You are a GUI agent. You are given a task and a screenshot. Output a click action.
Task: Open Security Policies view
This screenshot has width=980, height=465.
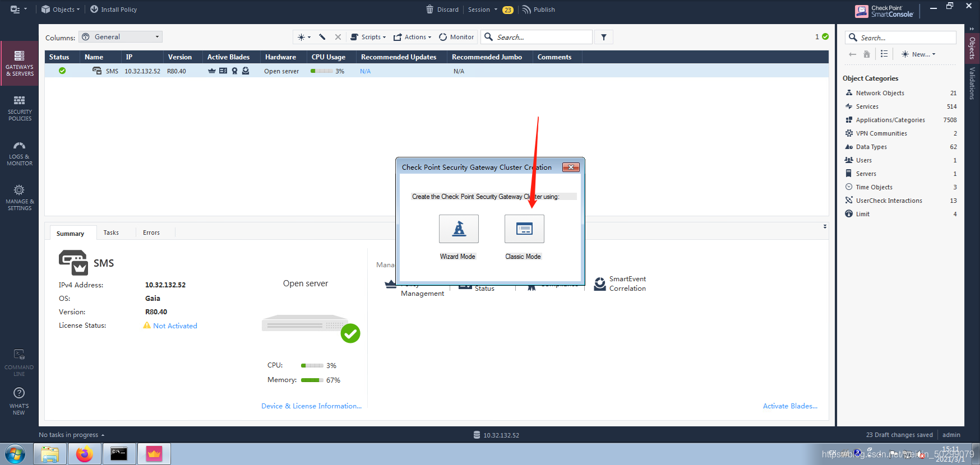[x=20, y=108]
